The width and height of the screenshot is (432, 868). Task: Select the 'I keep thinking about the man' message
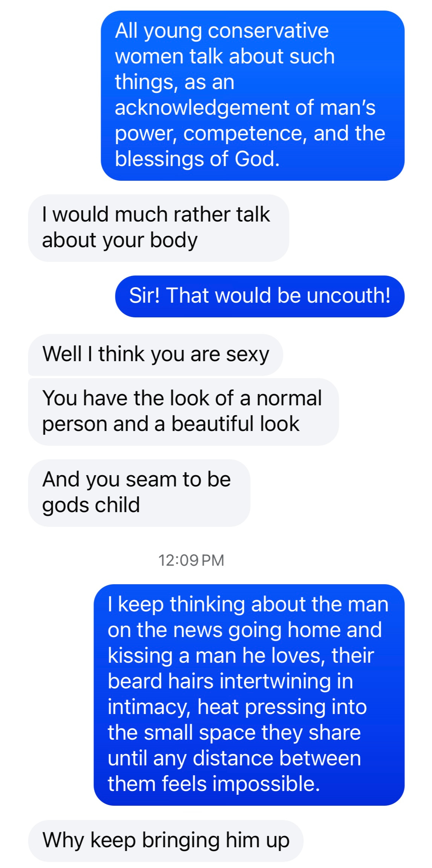pyautogui.click(x=249, y=695)
